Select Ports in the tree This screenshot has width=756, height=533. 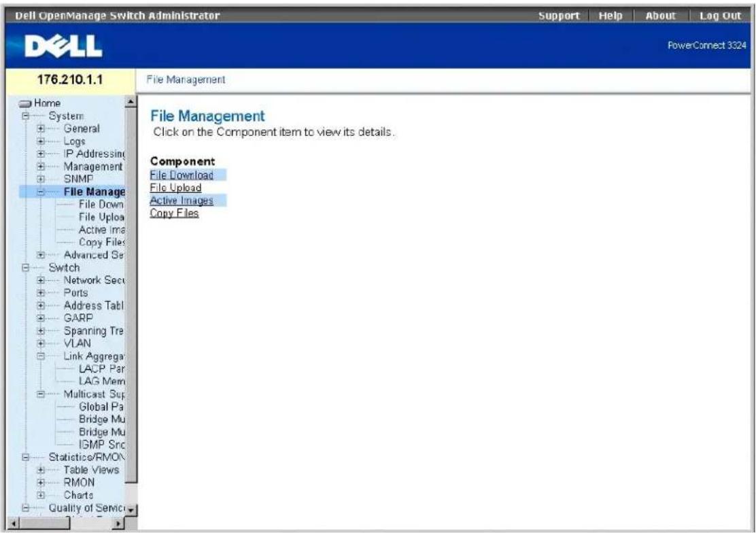(75, 293)
